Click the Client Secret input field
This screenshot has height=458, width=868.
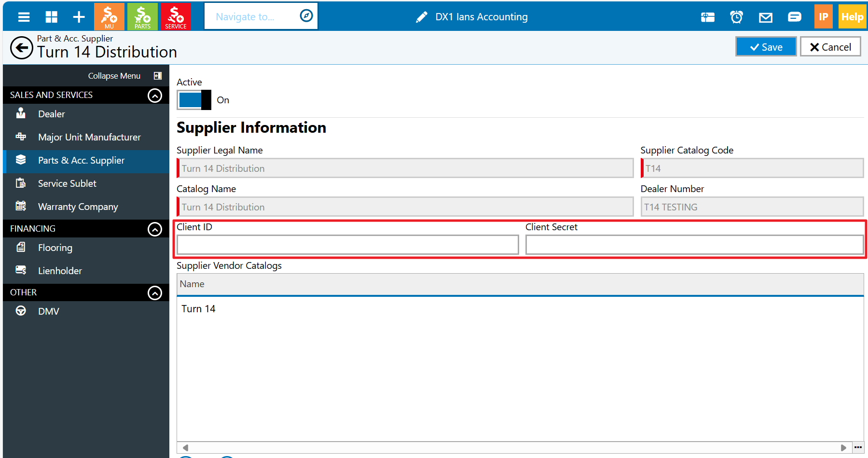tap(695, 245)
